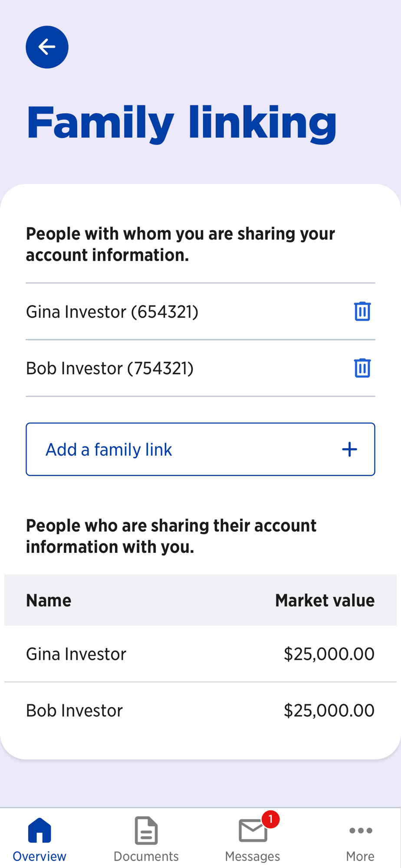Click Bob Investor's $25,000.00 market value
Viewport: 401px width, 868px height.
point(329,710)
